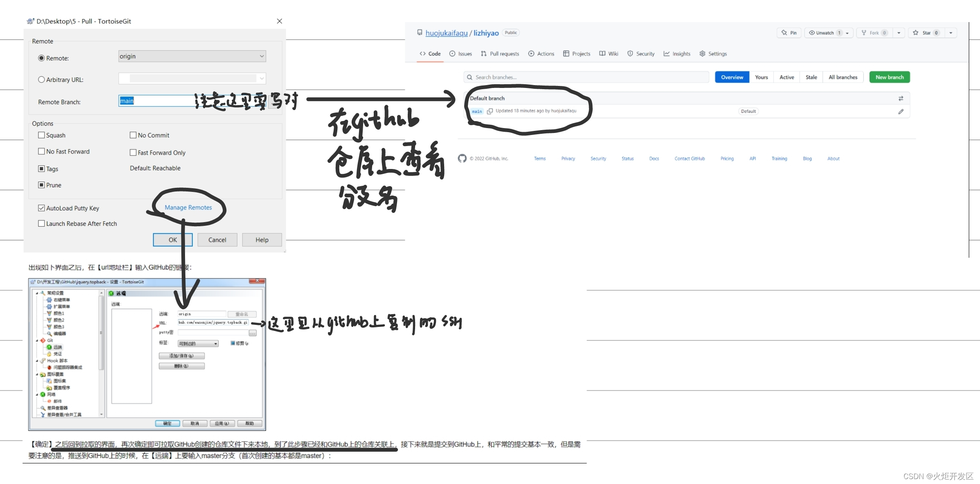Image resolution: width=980 pixels, height=484 pixels.
Task: Open the Issues tab
Action: (461, 54)
